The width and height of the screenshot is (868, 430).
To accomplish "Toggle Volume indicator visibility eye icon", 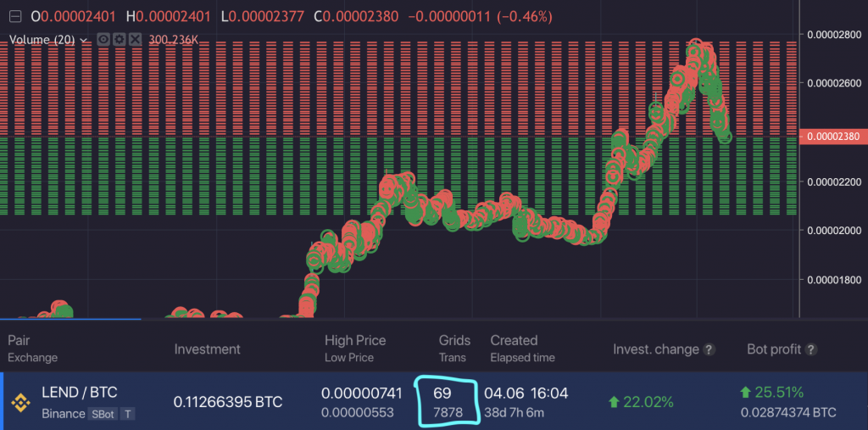I will (x=103, y=39).
